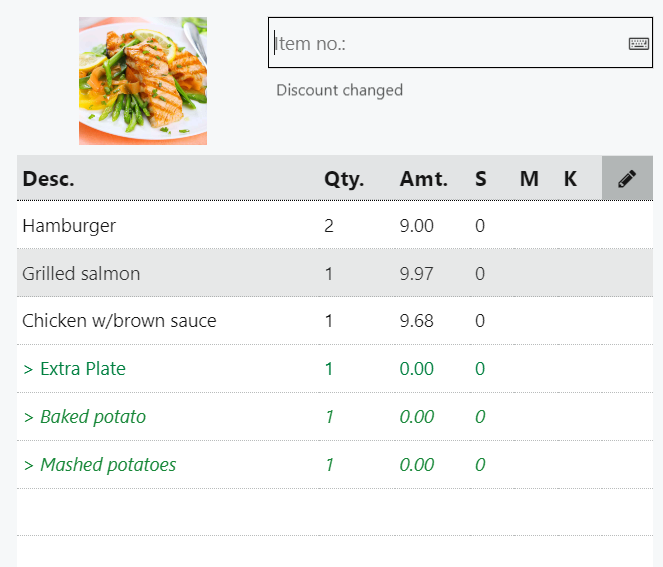Click the pencil edit icon
Viewport: 663px width, 567px height.
coord(627,179)
